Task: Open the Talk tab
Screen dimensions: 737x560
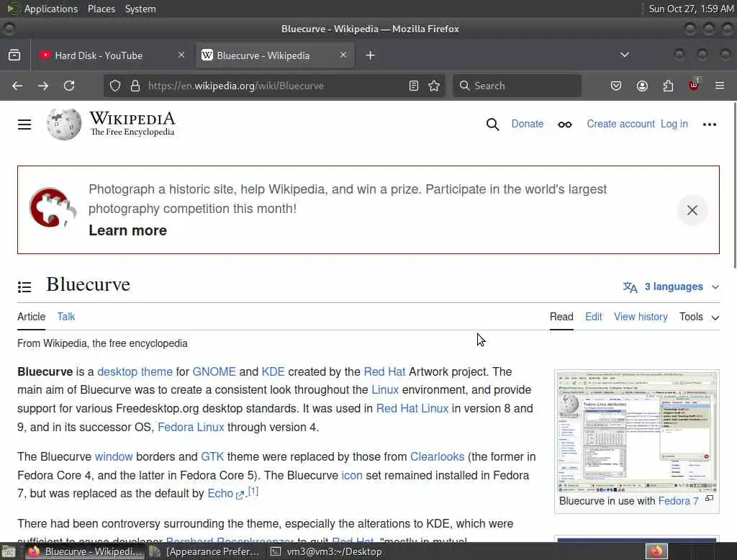Action: pos(65,317)
